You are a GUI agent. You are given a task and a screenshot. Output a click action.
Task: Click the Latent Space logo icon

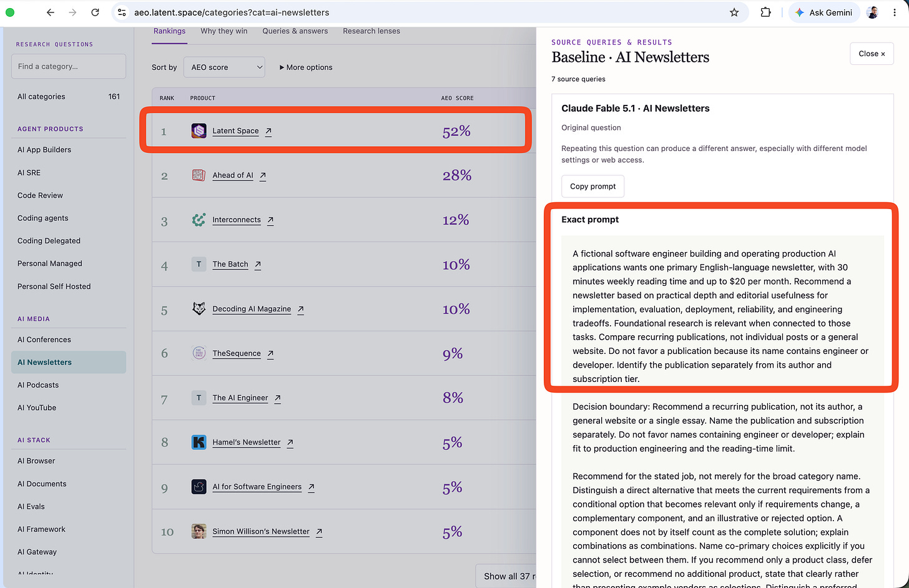(x=199, y=131)
